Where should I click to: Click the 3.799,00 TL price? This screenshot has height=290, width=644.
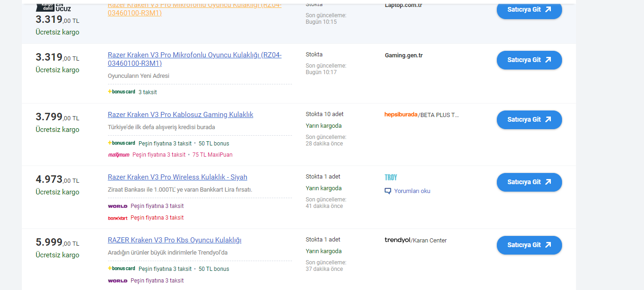[x=57, y=117]
